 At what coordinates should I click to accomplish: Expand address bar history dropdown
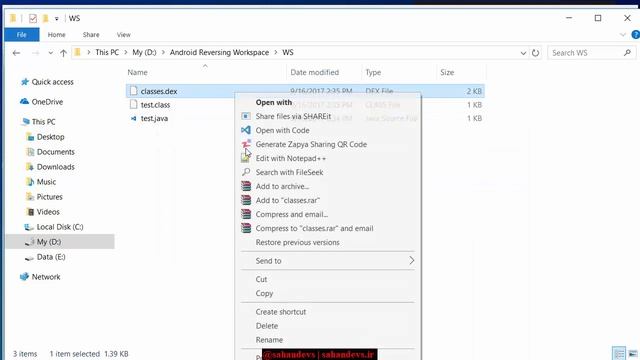tap(523, 53)
